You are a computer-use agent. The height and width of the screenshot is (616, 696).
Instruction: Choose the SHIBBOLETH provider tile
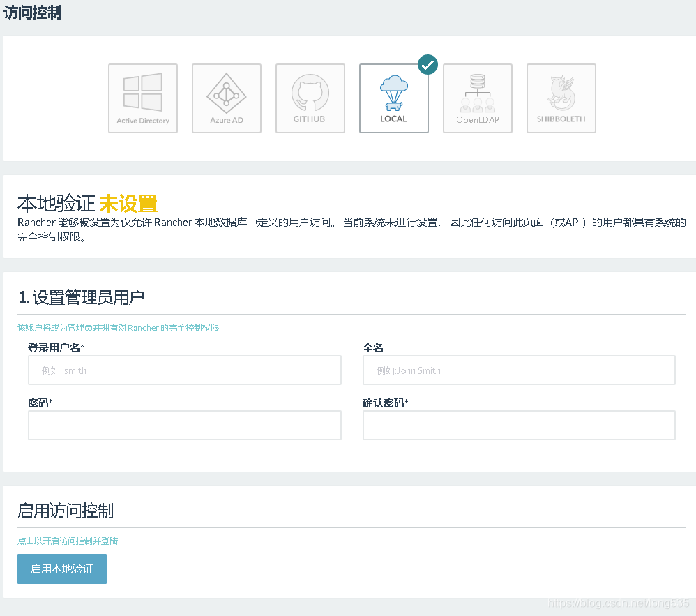point(561,98)
